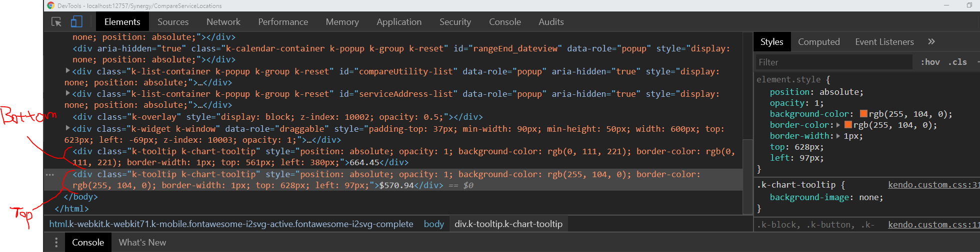Open the kendo.custom.css:31 source link
The width and height of the screenshot is (980, 252).
click(933, 185)
